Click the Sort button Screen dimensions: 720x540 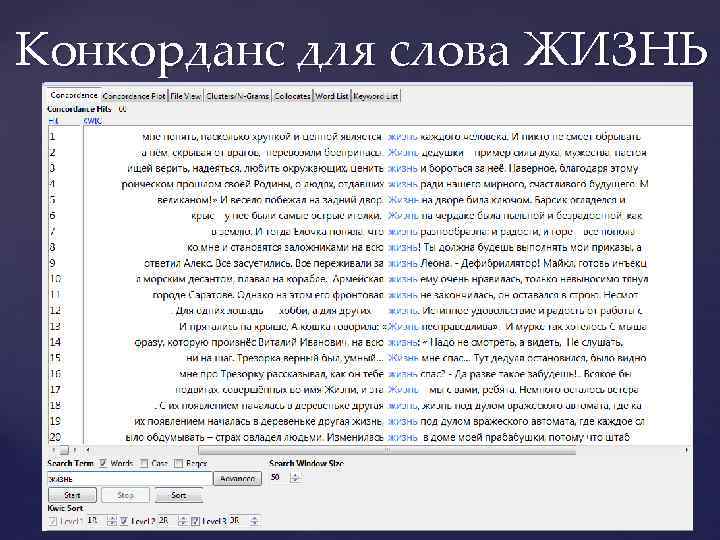click(179, 495)
